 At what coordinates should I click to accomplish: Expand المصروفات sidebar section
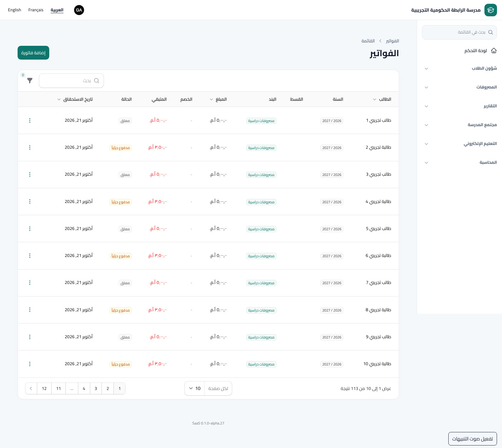pyautogui.click(x=459, y=87)
